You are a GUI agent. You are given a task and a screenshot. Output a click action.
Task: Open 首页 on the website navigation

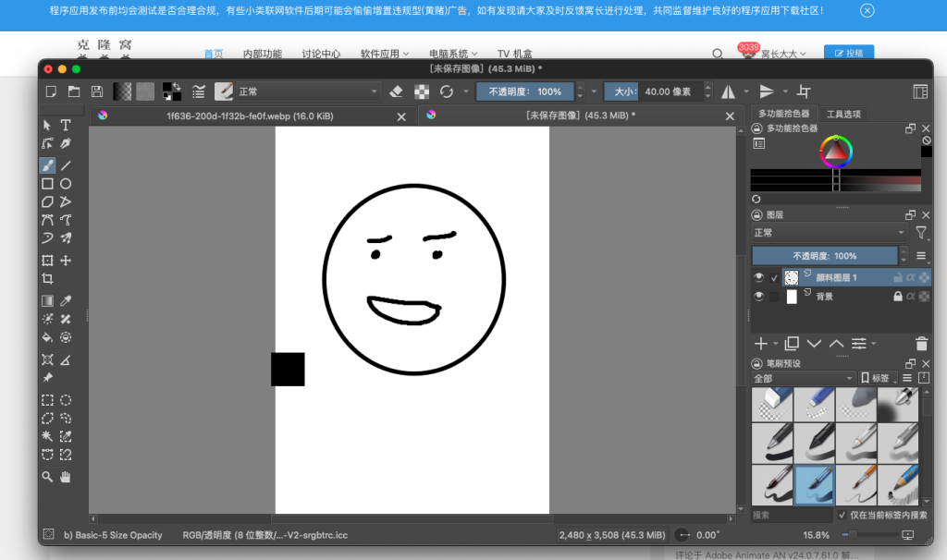[x=214, y=54]
